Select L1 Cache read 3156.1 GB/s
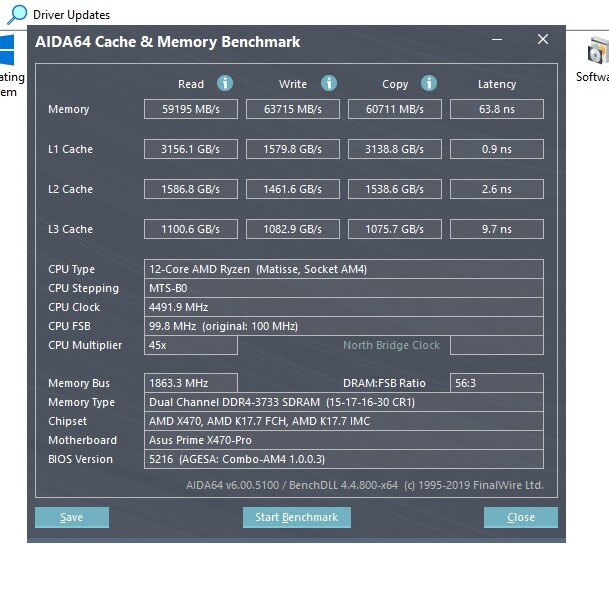The image size is (609, 590). pyautogui.click(x=191, y=149)
